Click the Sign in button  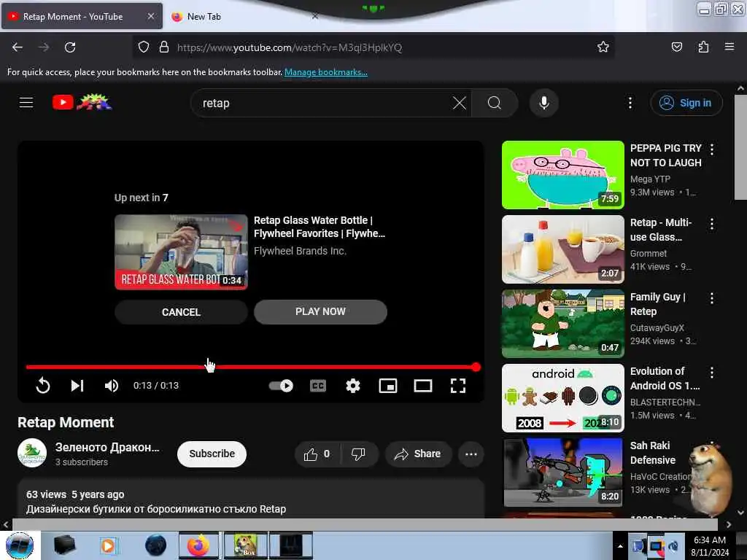tap(686, 103)
